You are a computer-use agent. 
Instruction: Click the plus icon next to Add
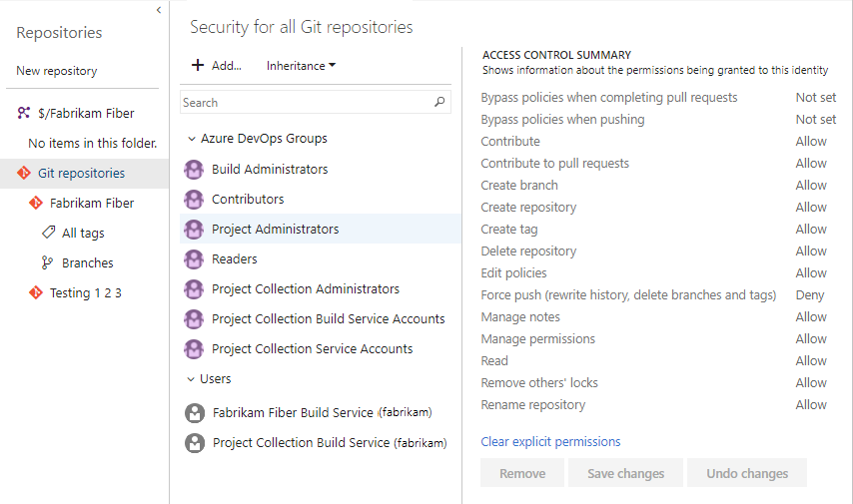198,66
